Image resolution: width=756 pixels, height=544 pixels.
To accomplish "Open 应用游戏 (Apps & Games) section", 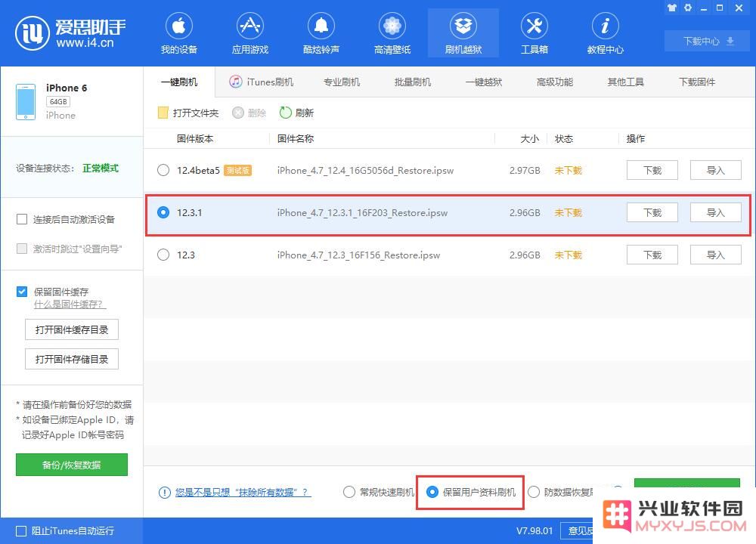I will tap(249, 34).
